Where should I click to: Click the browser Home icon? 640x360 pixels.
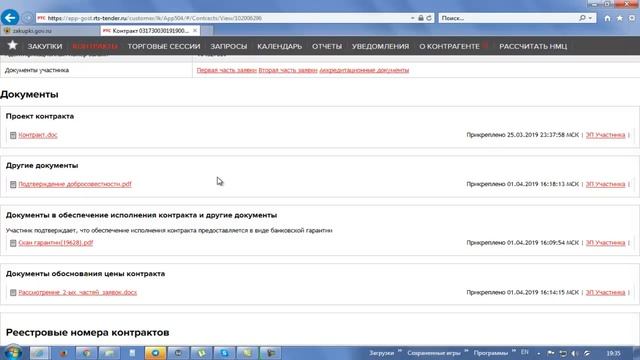pos(607,18)
